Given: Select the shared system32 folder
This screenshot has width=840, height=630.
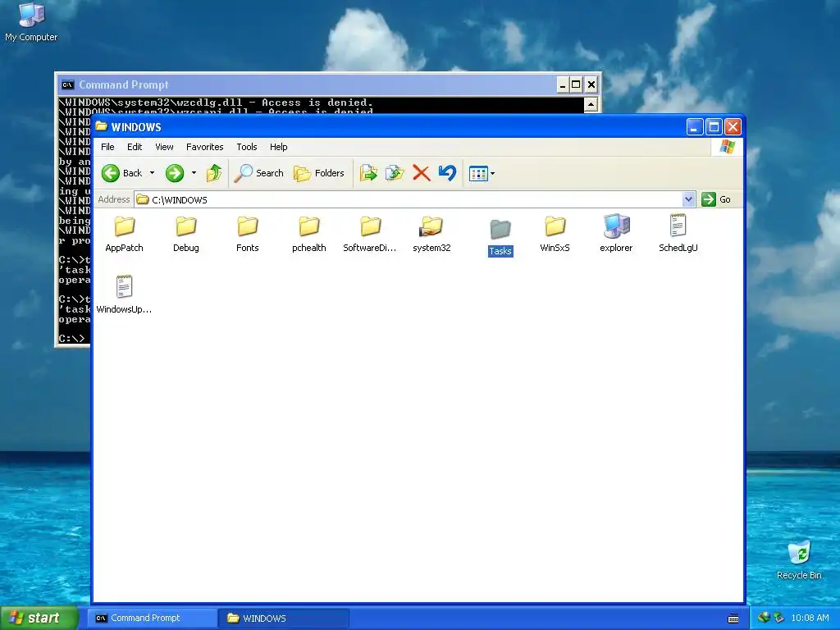Looking at the screenshot, I should [x=431, y=235].
